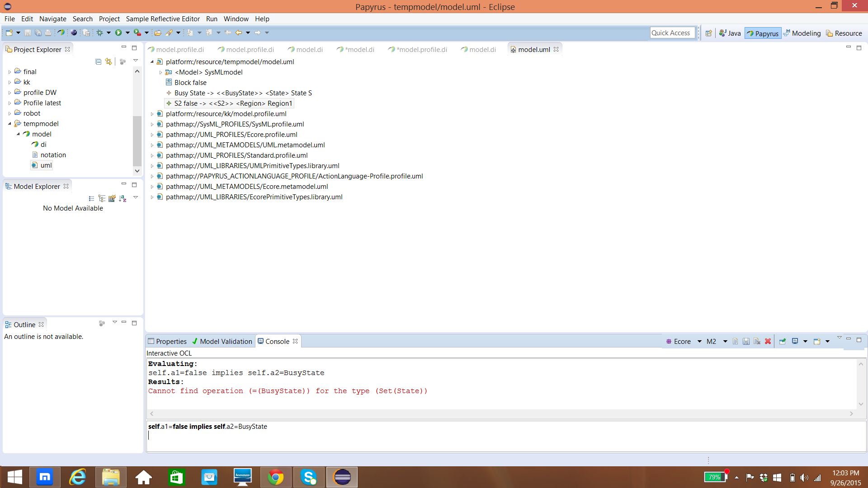This screenshot has height=488, width=868.
Task: Click the Display Selected Console monitor icon
Action: coord(795,342)
